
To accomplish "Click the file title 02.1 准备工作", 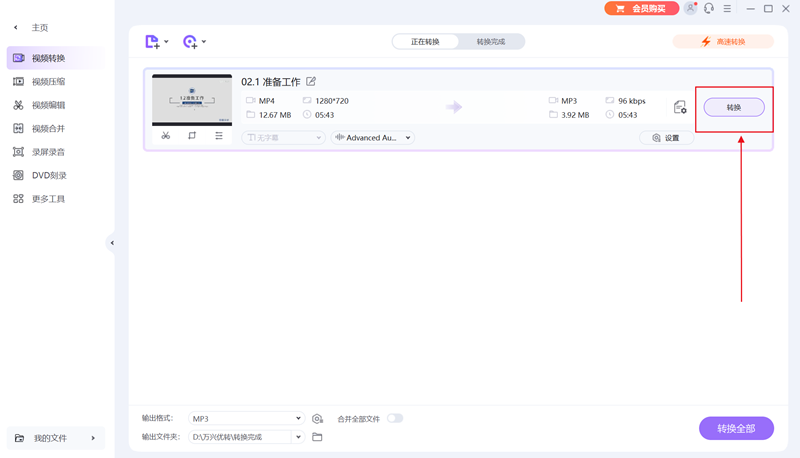I will (270, 82).
